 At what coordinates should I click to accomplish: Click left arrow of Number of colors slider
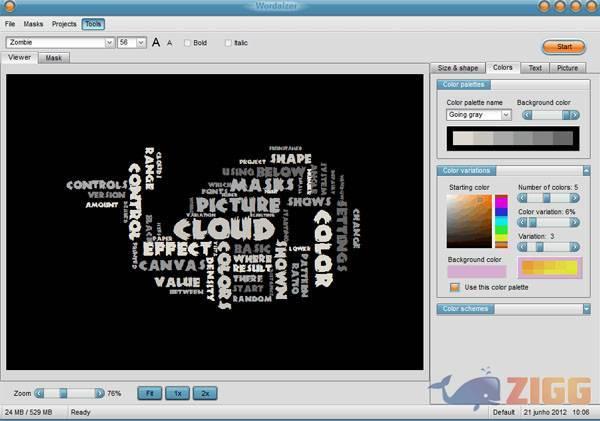pos(523,198)
